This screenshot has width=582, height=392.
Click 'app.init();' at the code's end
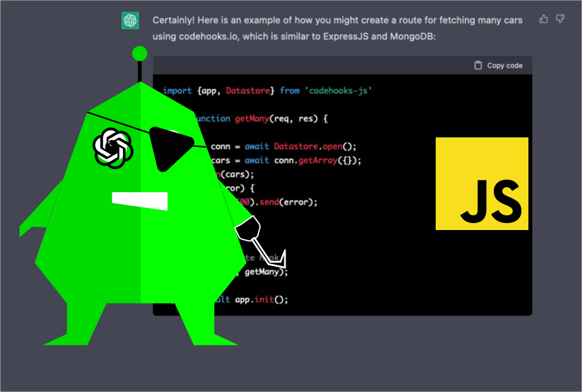click(x=261, y=299)
